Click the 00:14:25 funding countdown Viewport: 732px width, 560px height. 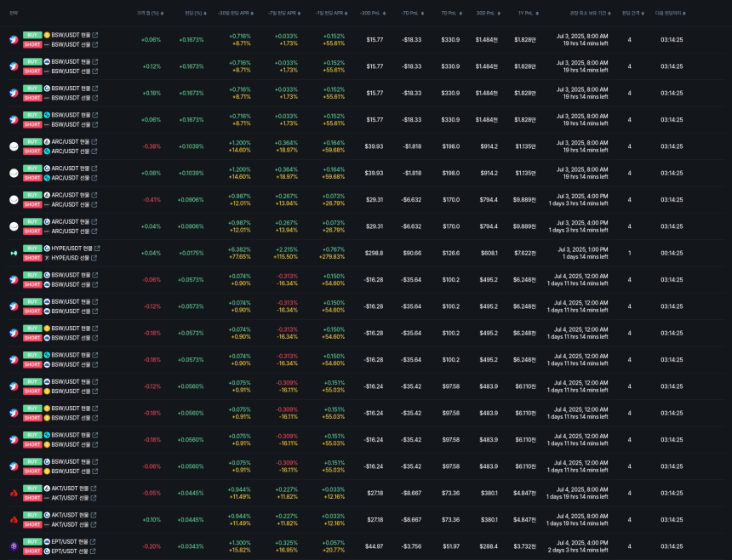(672, 253)
